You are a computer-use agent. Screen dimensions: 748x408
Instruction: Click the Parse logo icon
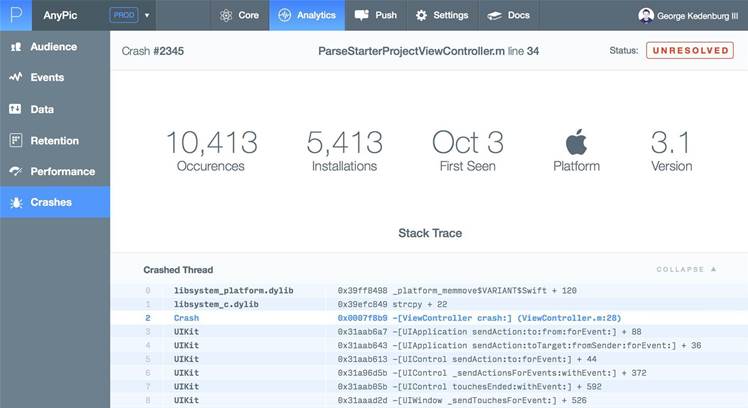pos(15,15)
